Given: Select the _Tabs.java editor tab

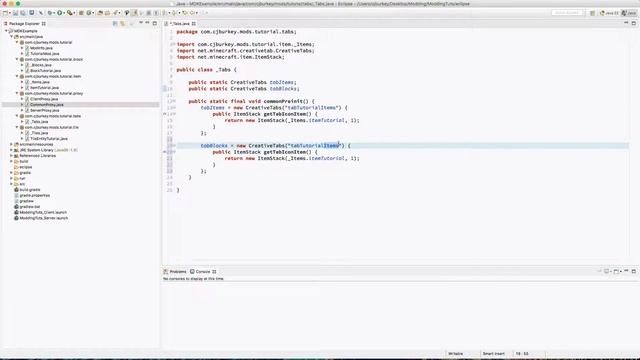Looking at the screenshot, I should pyautogui.click(x=180, y=24).
